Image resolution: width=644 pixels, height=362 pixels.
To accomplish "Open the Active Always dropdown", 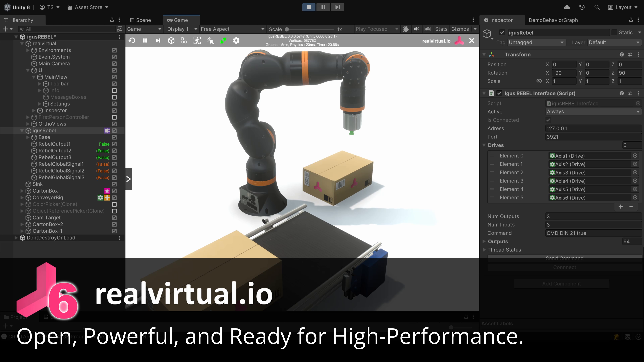I will (x=593, y=112).
